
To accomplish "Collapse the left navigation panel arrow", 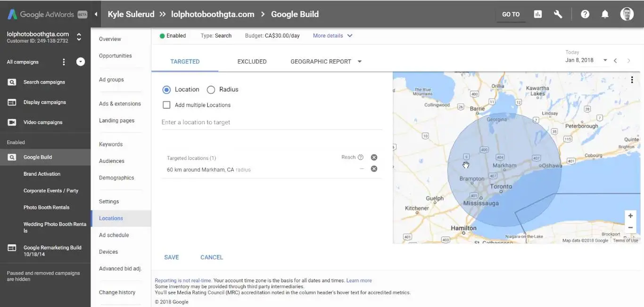I will pos(96,14).
